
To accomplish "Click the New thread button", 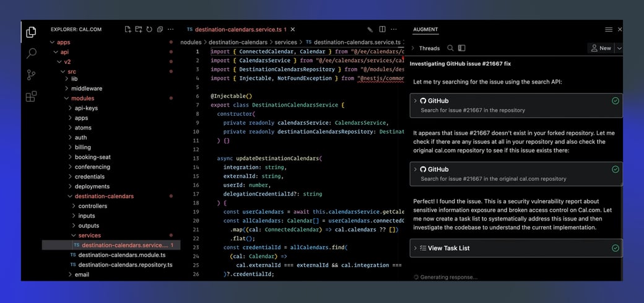I will [601, 48].
